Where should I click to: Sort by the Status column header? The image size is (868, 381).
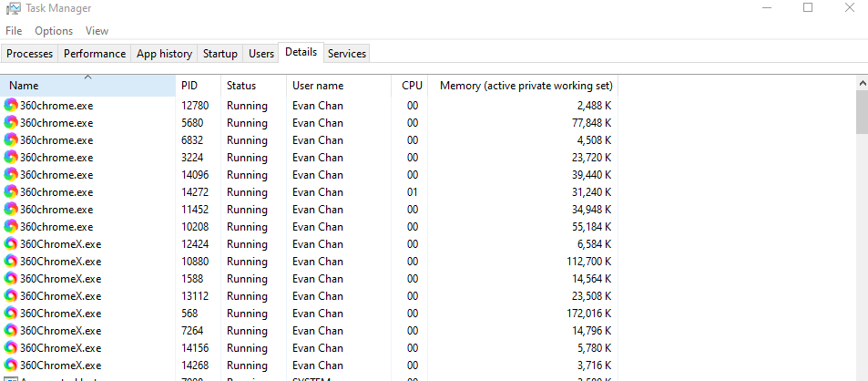click(x=253, y=86)
